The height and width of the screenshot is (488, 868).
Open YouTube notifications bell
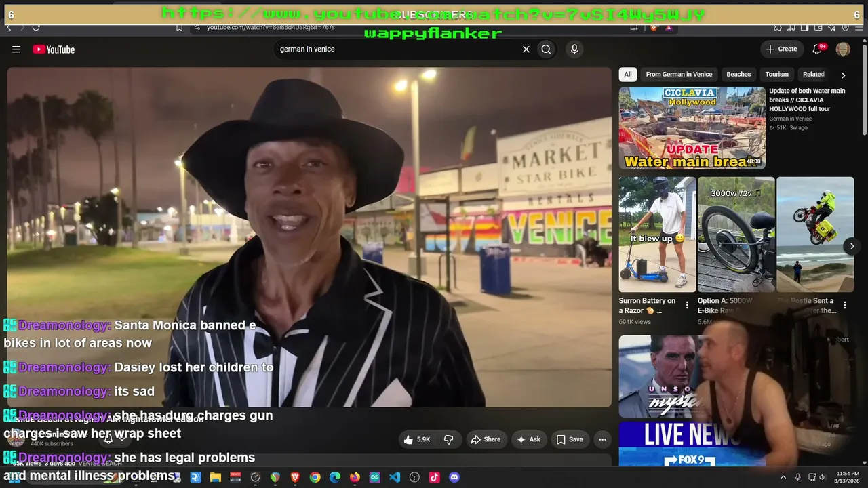[817, 49]
